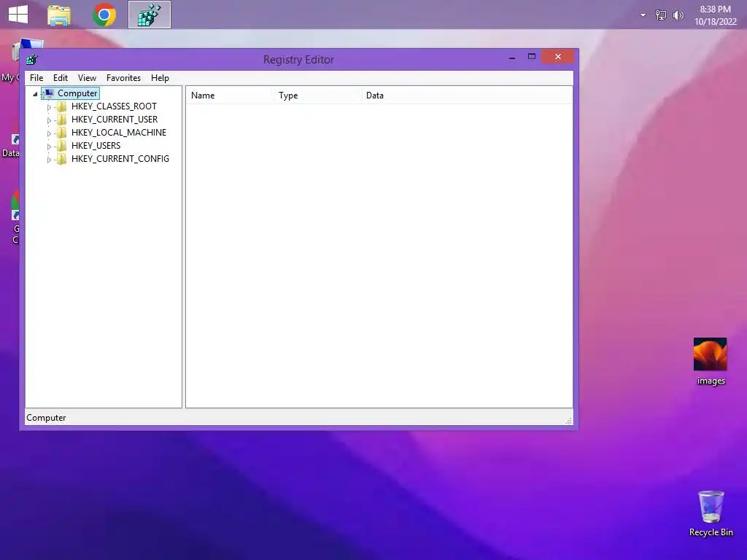Open the File menu
747x560 pixels.
pos(36,77)
